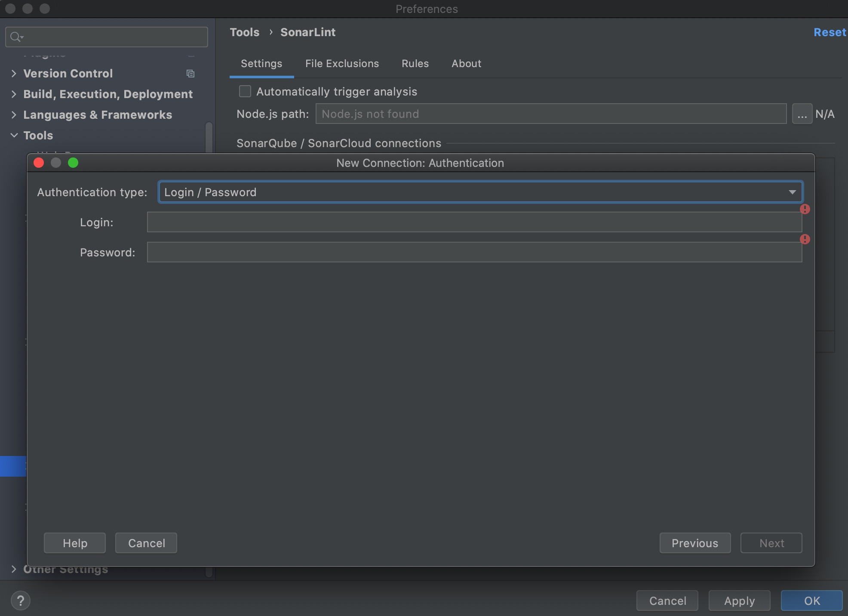Click Cancel in the Preferences window

(x=667, y=601)
